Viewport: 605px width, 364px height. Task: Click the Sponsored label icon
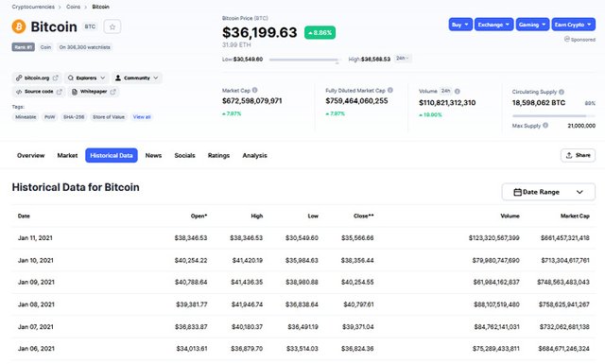(567, 39)
